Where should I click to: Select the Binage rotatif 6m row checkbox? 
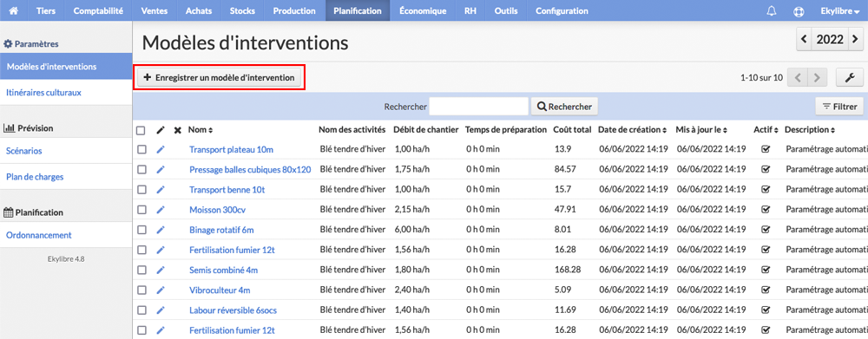141,230
